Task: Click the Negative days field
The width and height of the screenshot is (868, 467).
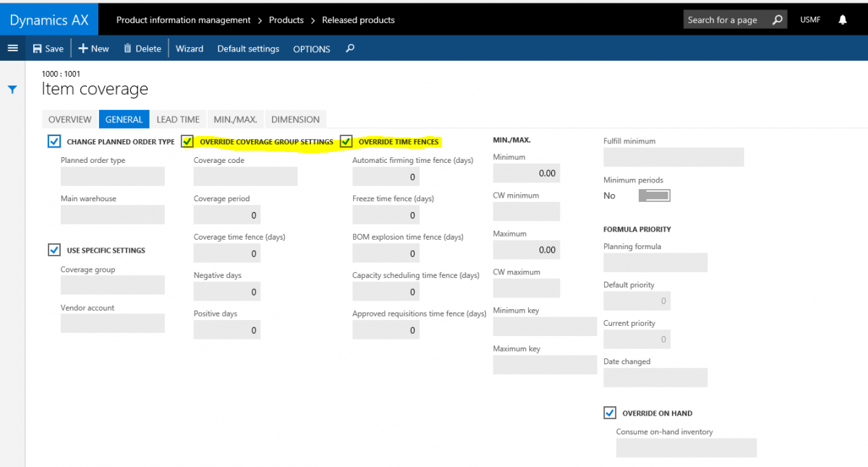Action: pos(227,292)
